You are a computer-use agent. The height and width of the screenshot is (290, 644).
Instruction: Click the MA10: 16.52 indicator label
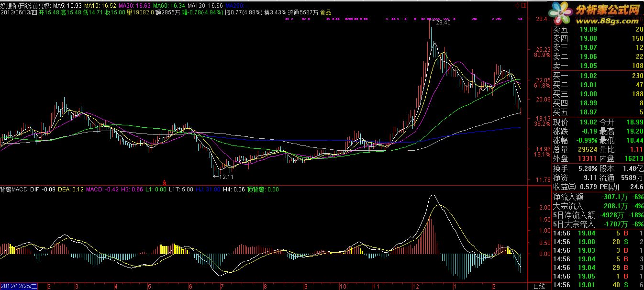coord(100,5)
